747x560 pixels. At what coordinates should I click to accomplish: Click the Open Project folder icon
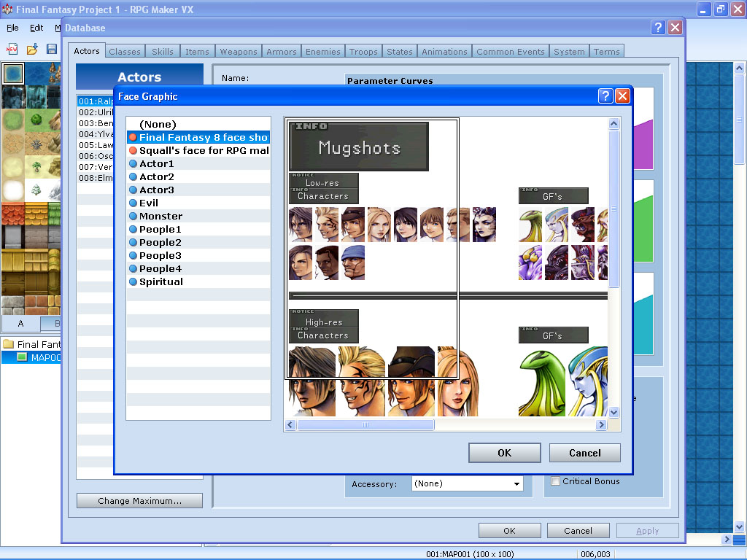pyautogui.click(x=32, y=49)
